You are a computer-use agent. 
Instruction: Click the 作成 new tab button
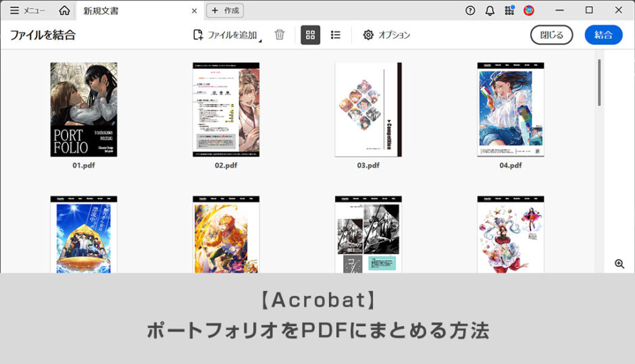click(x=225, y=11)
